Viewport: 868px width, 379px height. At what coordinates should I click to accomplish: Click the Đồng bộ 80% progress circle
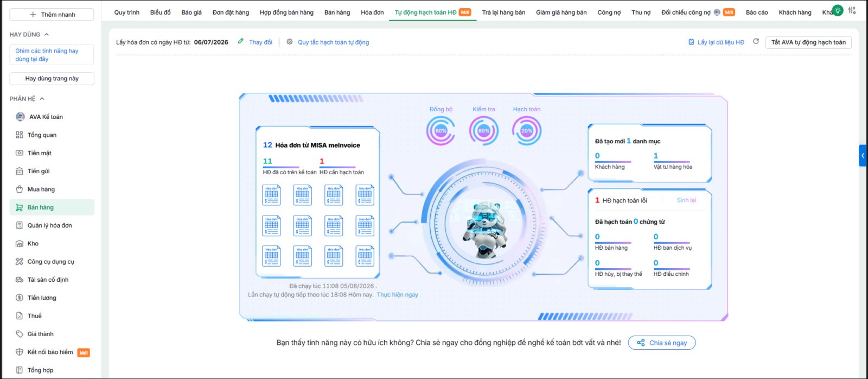(x=441, y=131)
